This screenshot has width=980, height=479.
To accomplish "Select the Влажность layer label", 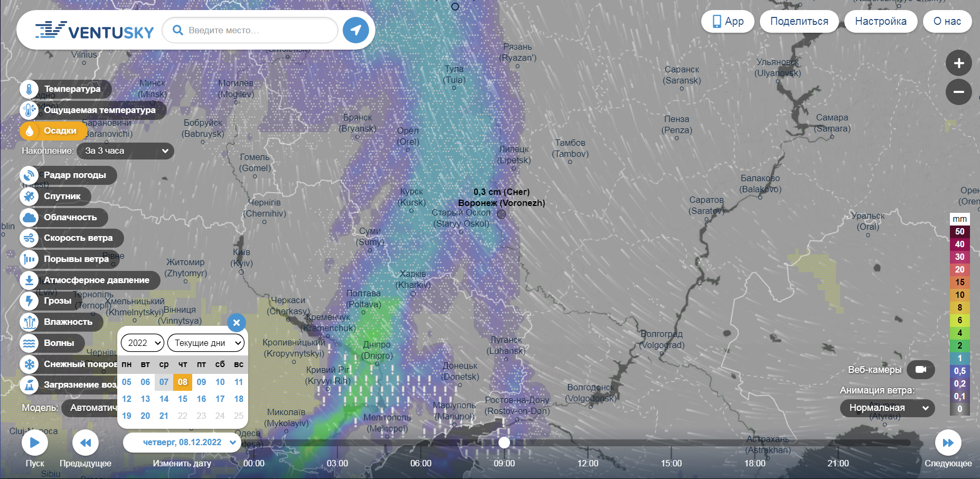I will coord(68,322).
